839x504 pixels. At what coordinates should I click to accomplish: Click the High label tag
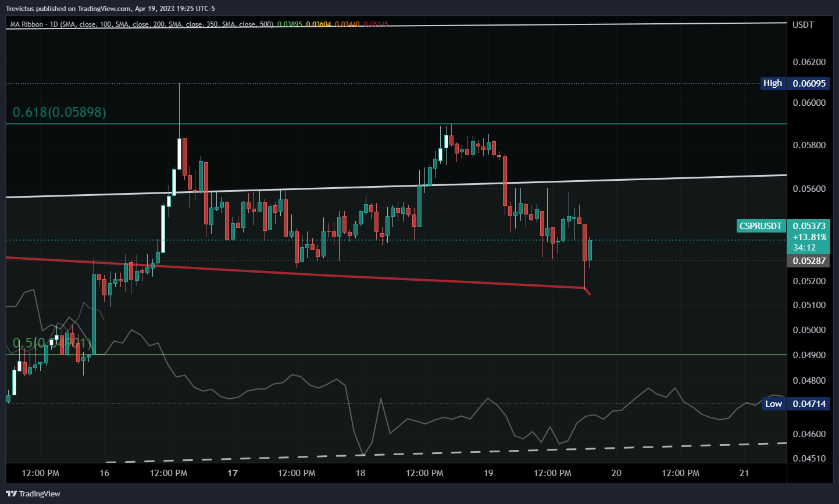click(773, 83)
